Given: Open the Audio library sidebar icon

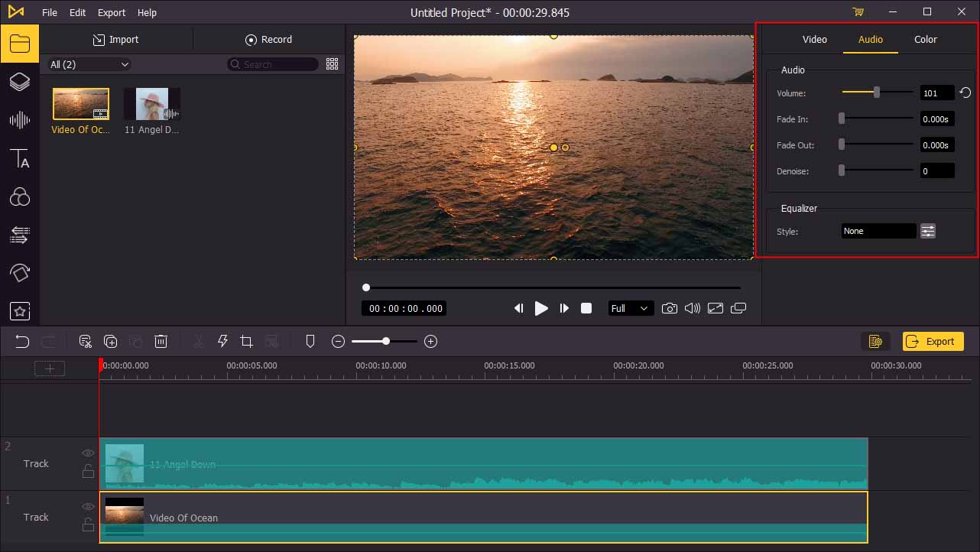Looking at the screenshot, I should tap(19, 120).
